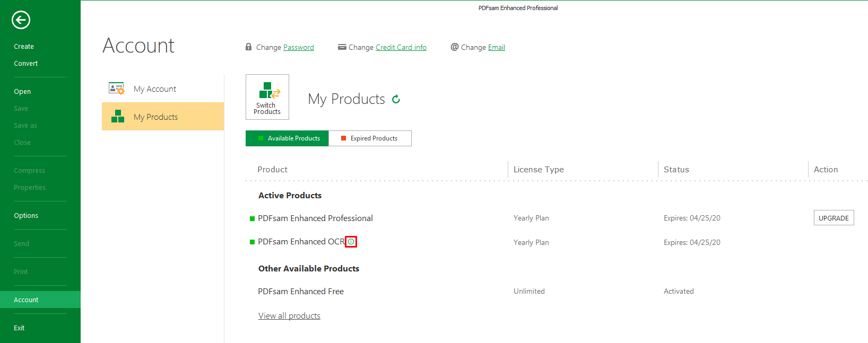Screen dimensions: 868x343
Task: Click the Active Products section heading
Action: tap(290, 196)
